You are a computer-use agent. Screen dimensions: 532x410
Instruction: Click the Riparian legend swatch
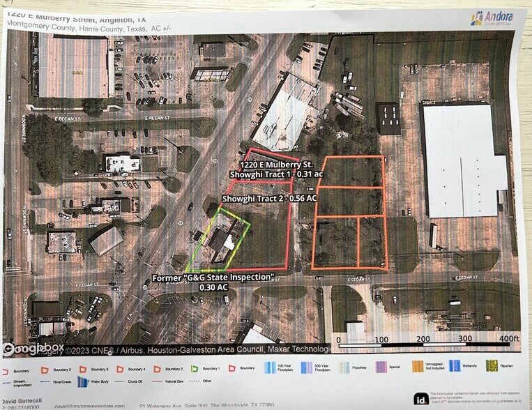pos(492,365)
